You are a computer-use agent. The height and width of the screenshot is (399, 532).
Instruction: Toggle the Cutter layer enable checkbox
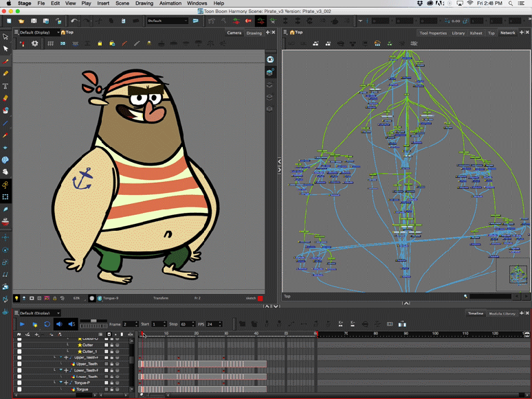(x=19, y=345)
